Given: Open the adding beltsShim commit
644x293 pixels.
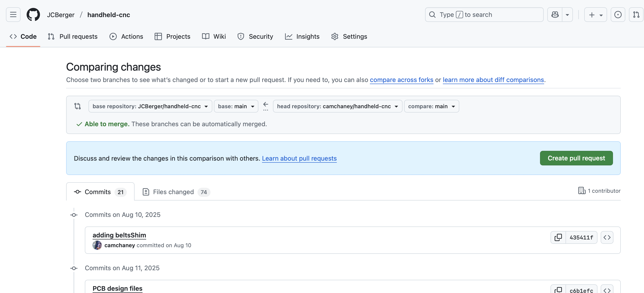Looking at the screenshot, I should 119,235.
